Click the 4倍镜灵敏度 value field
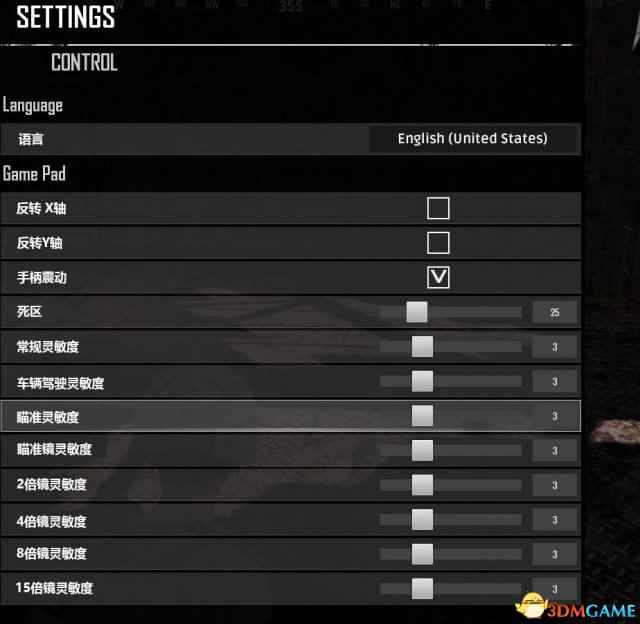640x624 pixels. pyautogui.click(x=555, y=520)
